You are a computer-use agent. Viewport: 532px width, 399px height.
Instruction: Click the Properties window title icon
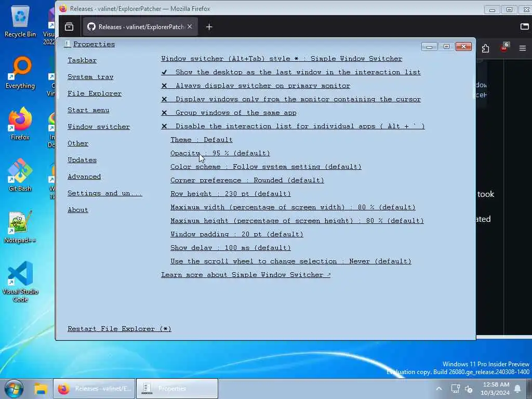click(x=68, y=44)
